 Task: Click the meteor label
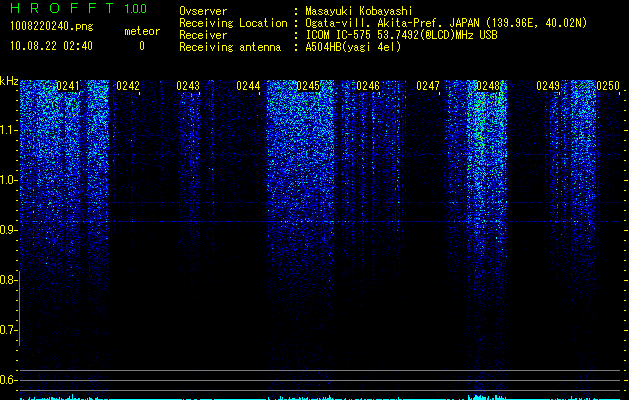(142, 31)
